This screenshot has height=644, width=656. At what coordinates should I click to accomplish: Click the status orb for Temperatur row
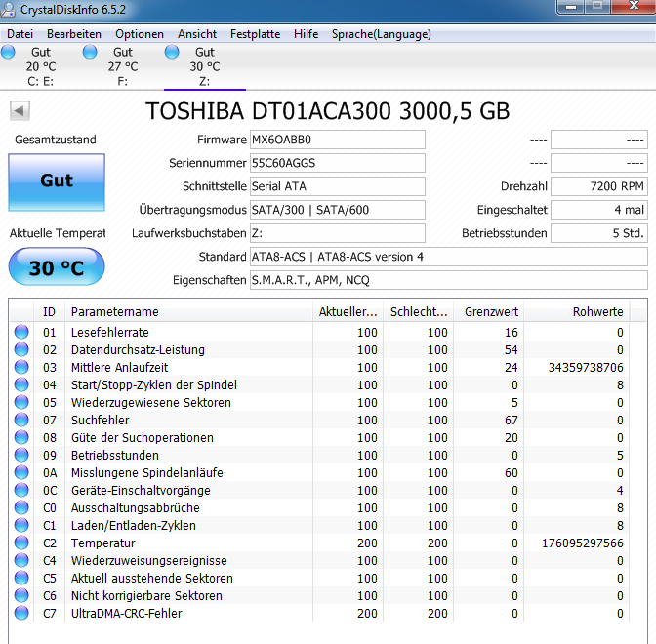point(21,543)
